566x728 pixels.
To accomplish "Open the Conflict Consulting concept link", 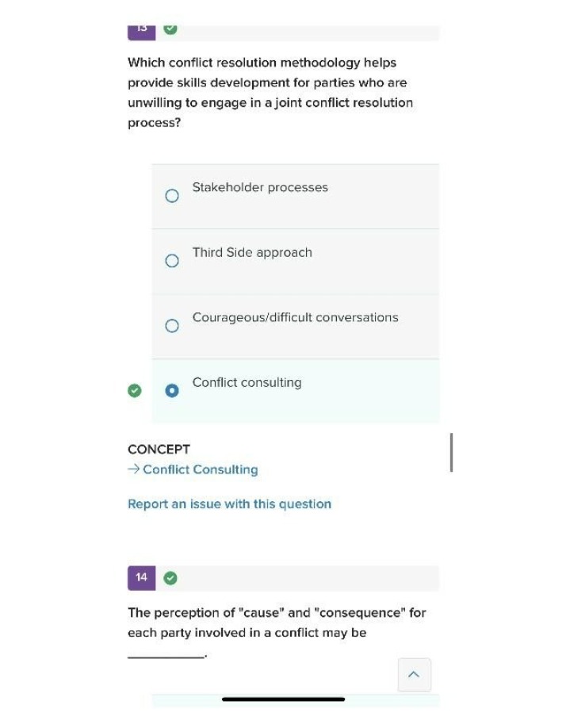I will click(x=201, y=469).
